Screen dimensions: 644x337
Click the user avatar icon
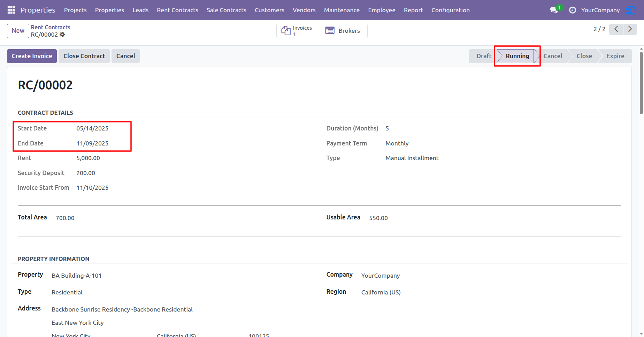pyautogui.click(x=631, y=10)
